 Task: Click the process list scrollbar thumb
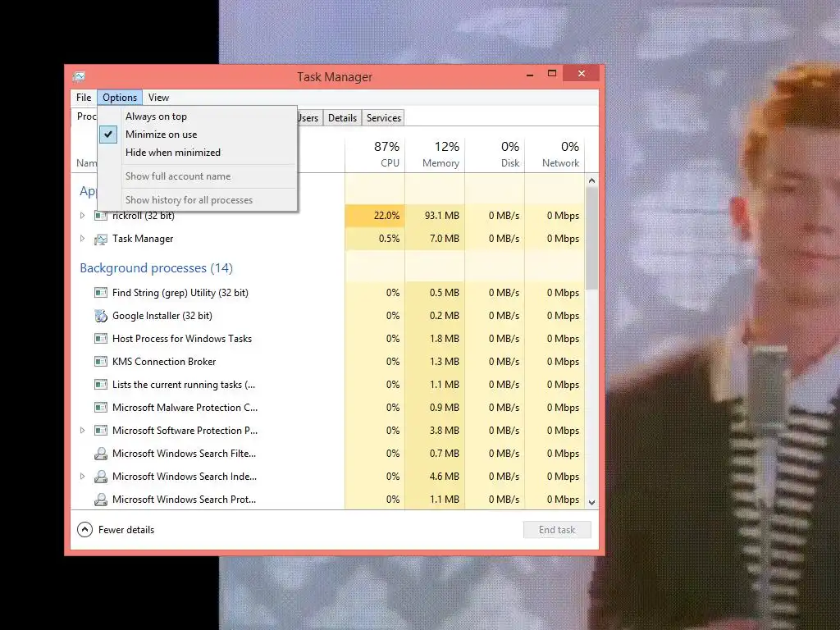(x=591, y=239)
